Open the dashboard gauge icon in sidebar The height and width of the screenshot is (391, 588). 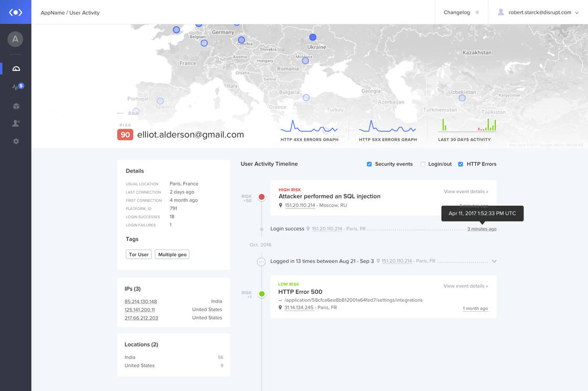(x=16, y=69)
